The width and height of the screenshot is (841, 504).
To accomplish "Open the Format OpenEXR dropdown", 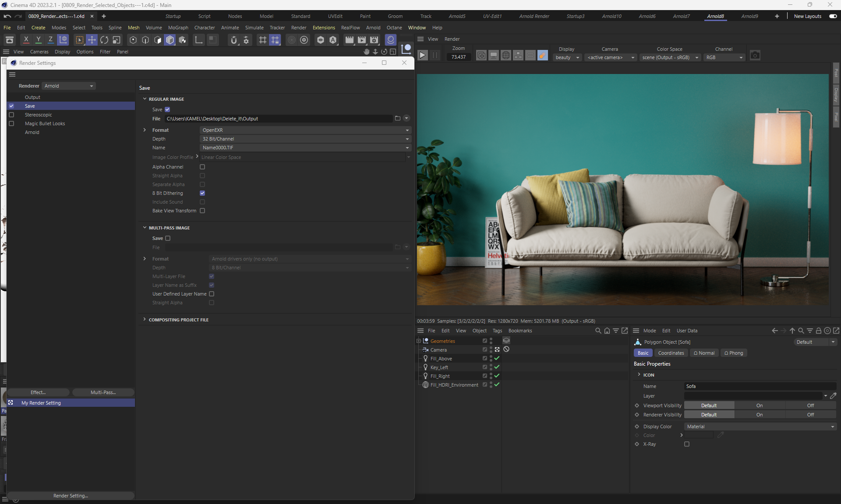I will point(305,130).
